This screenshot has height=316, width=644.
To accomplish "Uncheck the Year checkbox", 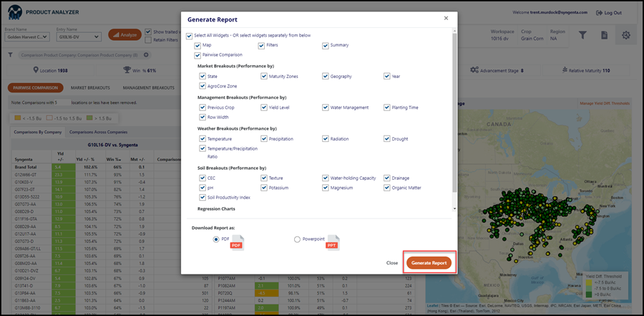I will coord(387,77).
